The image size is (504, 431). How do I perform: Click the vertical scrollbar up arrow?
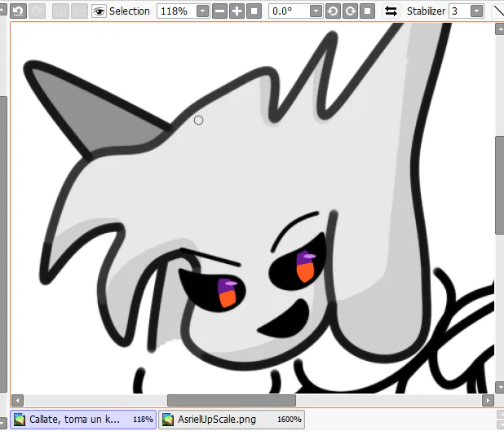click(499, 29)
